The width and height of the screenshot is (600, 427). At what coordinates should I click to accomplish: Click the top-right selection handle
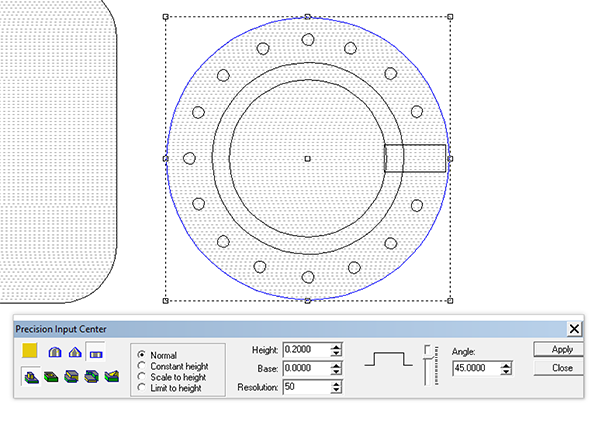coord(450,17)
